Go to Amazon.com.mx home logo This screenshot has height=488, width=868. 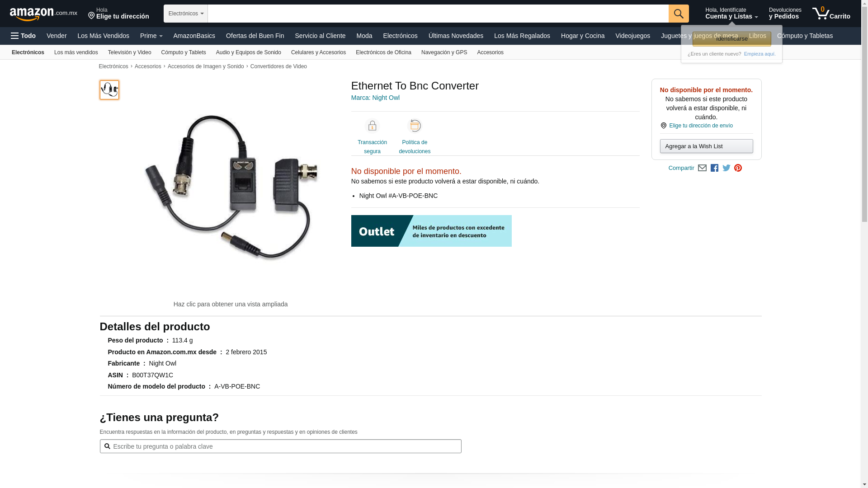(43, 14)
